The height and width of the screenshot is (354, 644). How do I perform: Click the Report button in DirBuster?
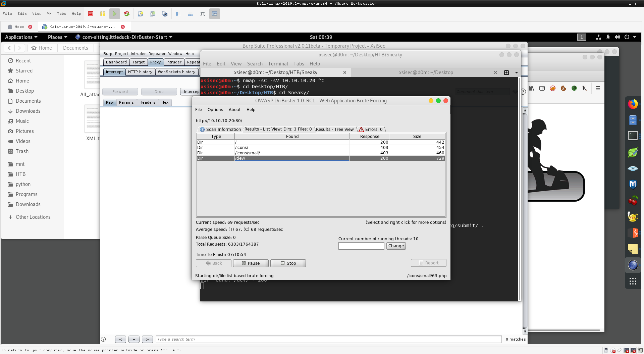429,263
